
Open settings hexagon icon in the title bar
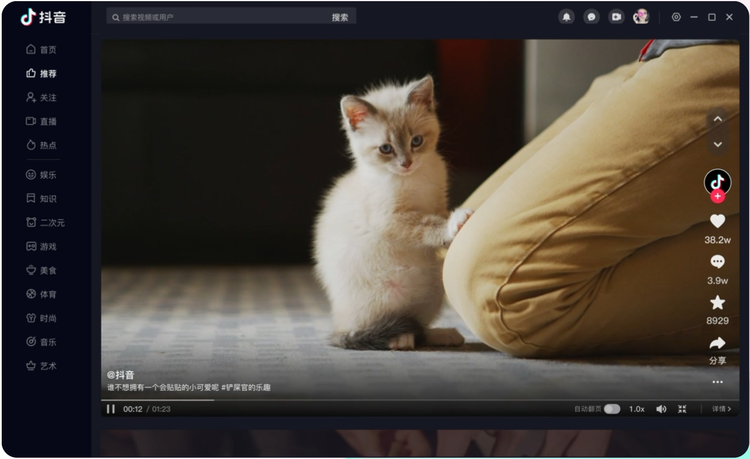pos(676,17)
